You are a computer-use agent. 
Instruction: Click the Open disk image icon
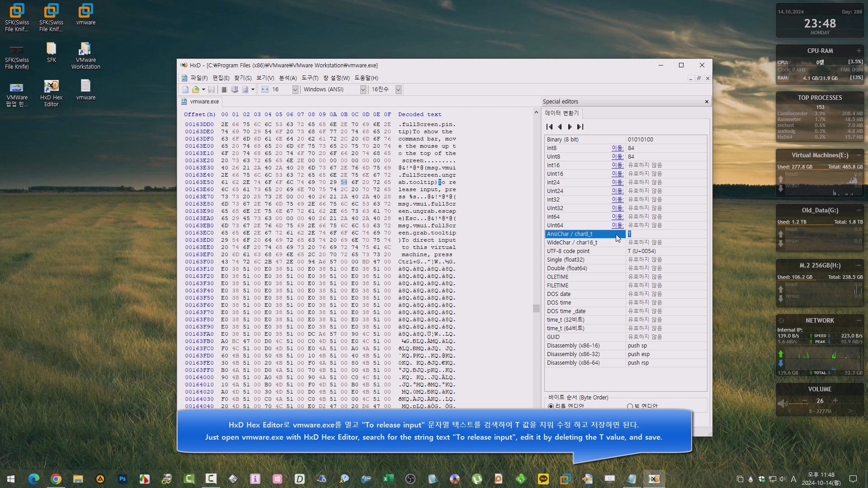[245, 89]
